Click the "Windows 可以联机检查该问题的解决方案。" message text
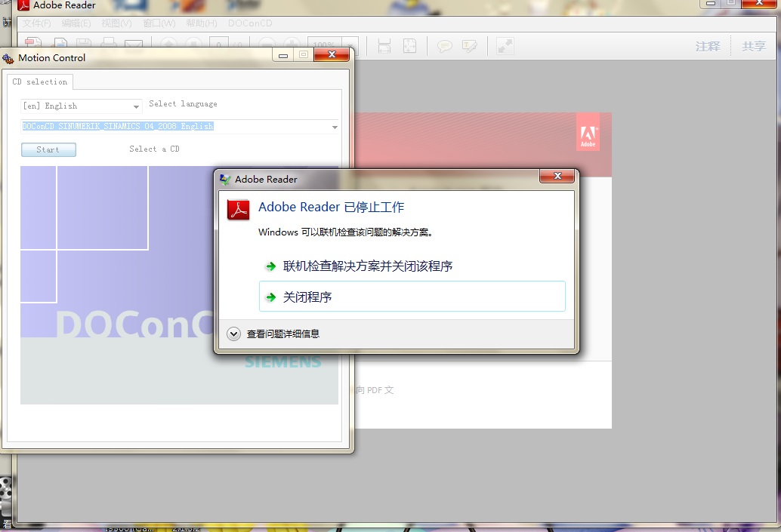This screenshot has width=781, height=532. tap(345, 232)
